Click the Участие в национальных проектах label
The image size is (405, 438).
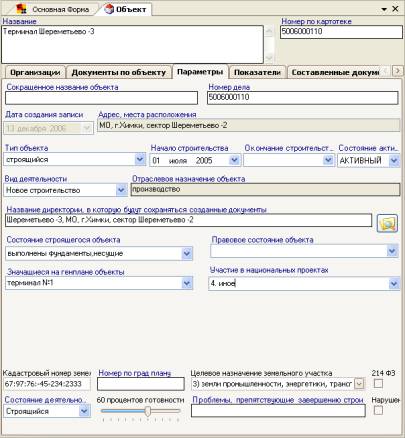tap(269, 270)
